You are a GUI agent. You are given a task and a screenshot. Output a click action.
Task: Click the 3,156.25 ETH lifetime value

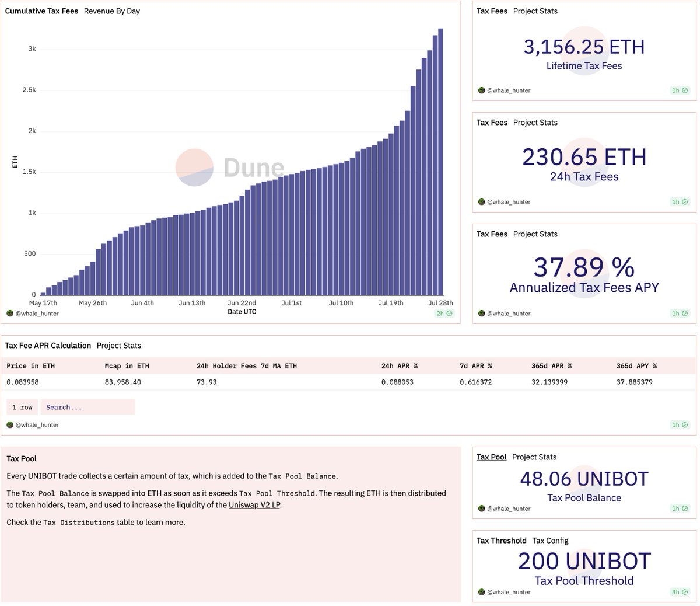coord(584,47)
